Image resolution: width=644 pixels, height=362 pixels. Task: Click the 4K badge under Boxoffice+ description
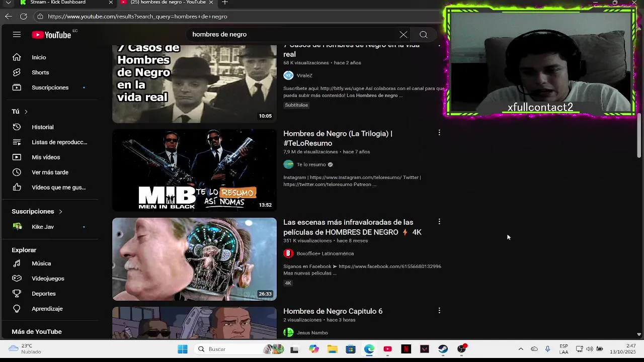tap(288, 283)
